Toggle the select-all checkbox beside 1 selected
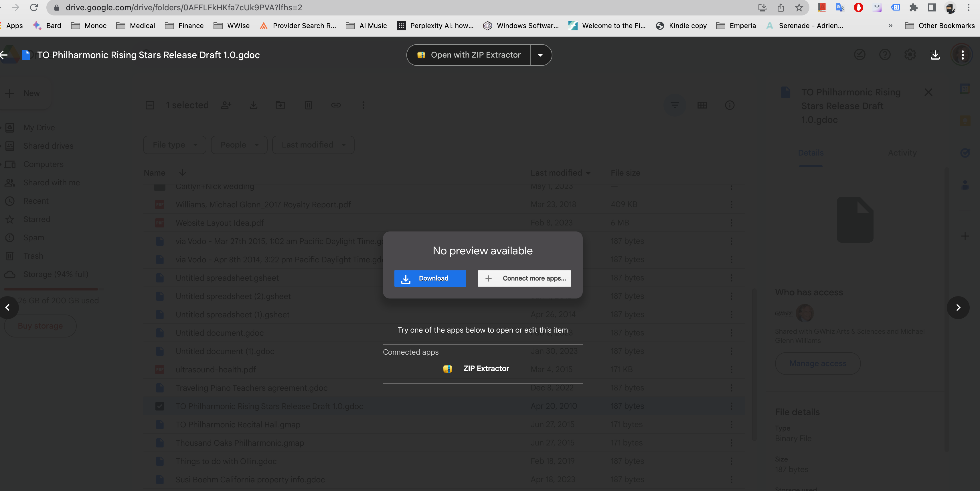The height and width of the screenshot is (491, 980). [x=150, y=105]
